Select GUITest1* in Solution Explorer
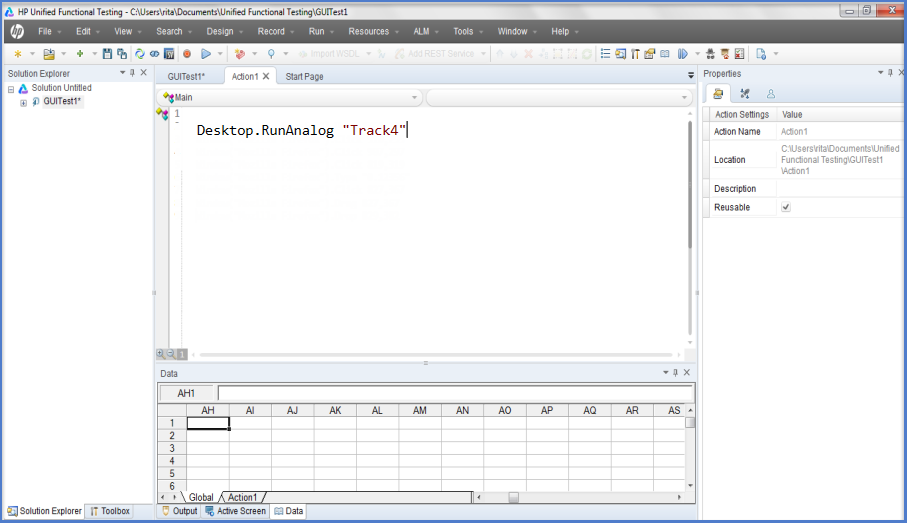The width and height of the screenshot is (907, 523). [62, 101]
